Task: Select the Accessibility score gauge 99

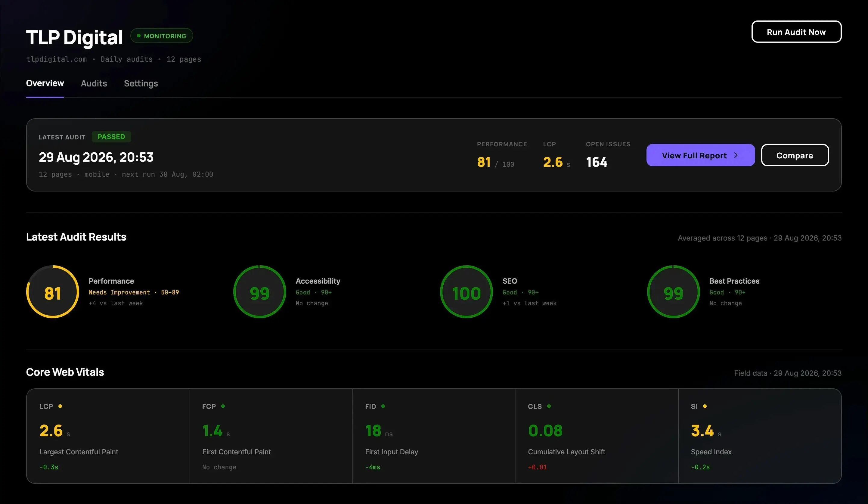Action: pos(260,292)
